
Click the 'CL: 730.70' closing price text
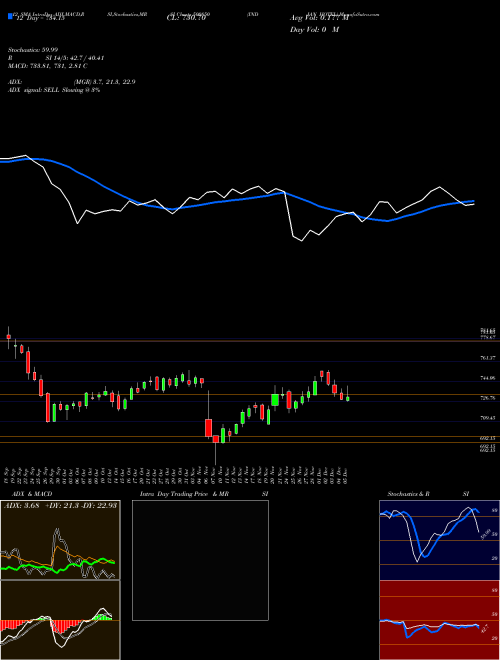click(x=186, y=18)
